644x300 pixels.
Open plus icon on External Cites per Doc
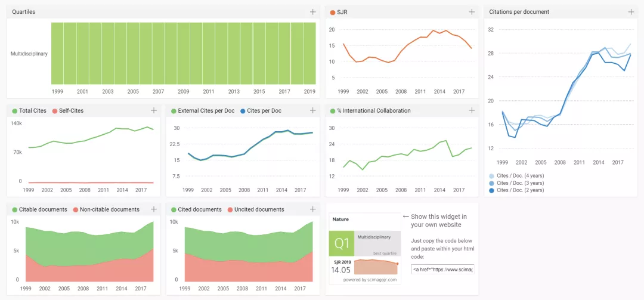click(x=313, y=110)
